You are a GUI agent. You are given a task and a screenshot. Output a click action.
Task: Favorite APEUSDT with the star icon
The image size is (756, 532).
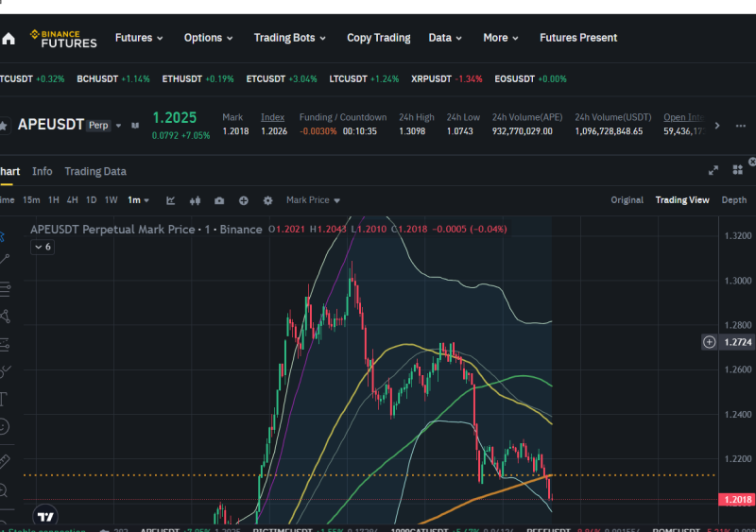[x=4, y=126]
